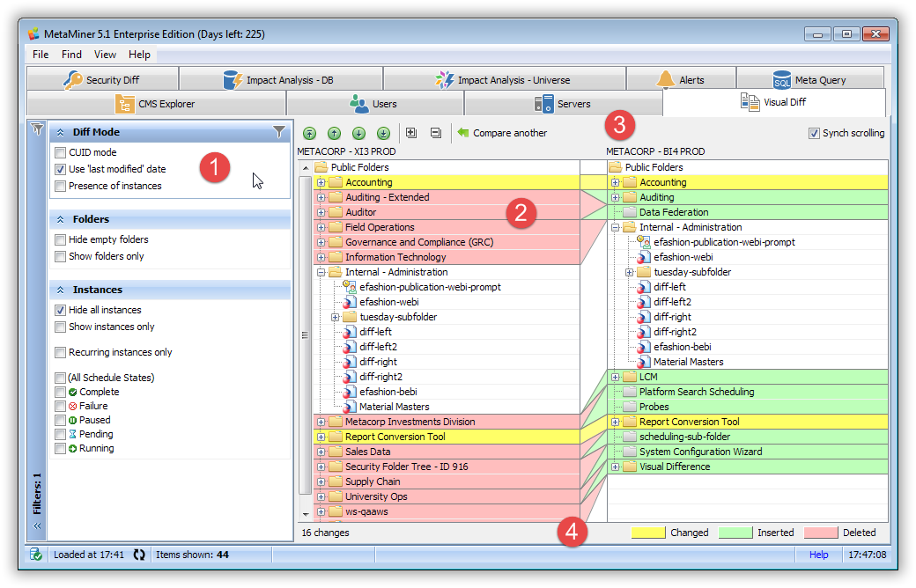Click the filter funnel on sidebar strip
Viewport: 916px width, 588px height.
pos(37,129)
